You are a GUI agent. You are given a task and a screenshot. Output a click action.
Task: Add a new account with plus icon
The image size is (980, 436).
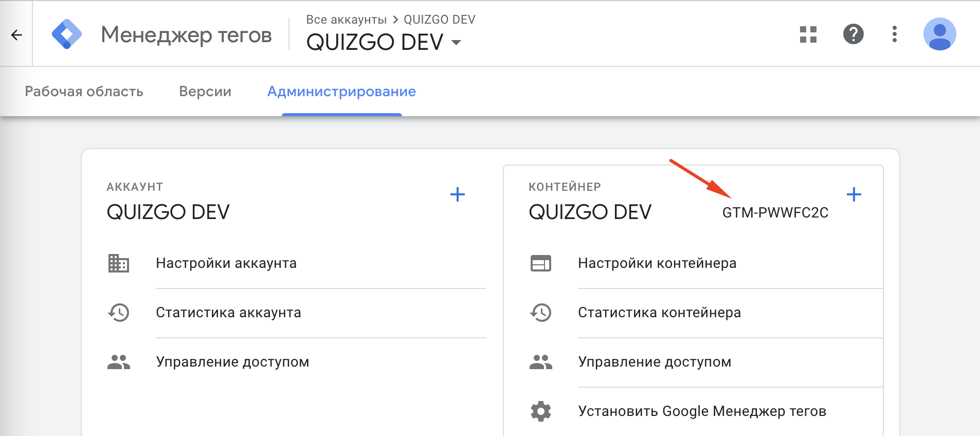click(x=457, y=194)
